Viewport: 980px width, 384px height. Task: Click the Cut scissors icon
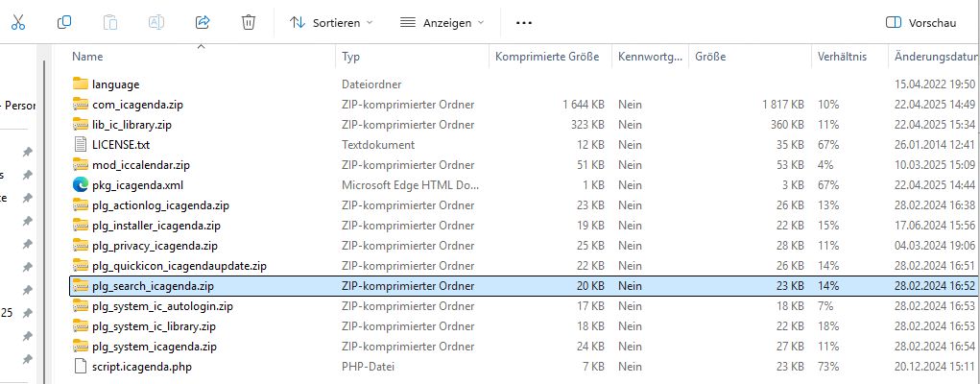tap(18, 21)
